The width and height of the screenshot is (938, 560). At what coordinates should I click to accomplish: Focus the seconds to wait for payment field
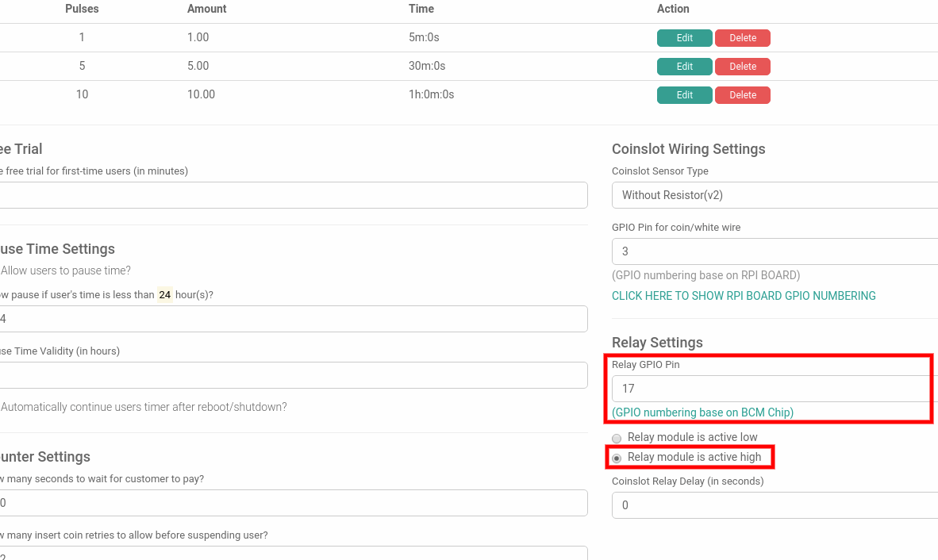click(x=294, y=502)
